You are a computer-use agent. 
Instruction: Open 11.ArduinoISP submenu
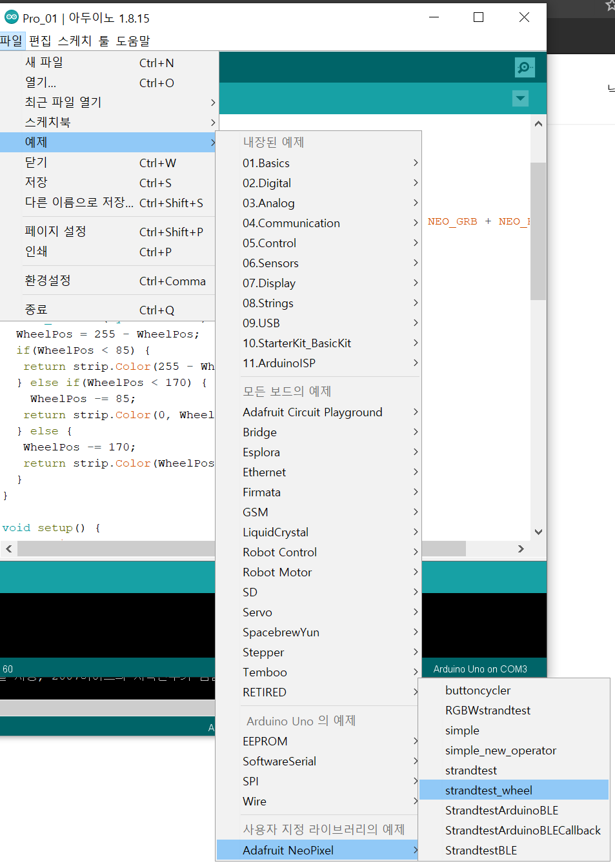[319, 363]
